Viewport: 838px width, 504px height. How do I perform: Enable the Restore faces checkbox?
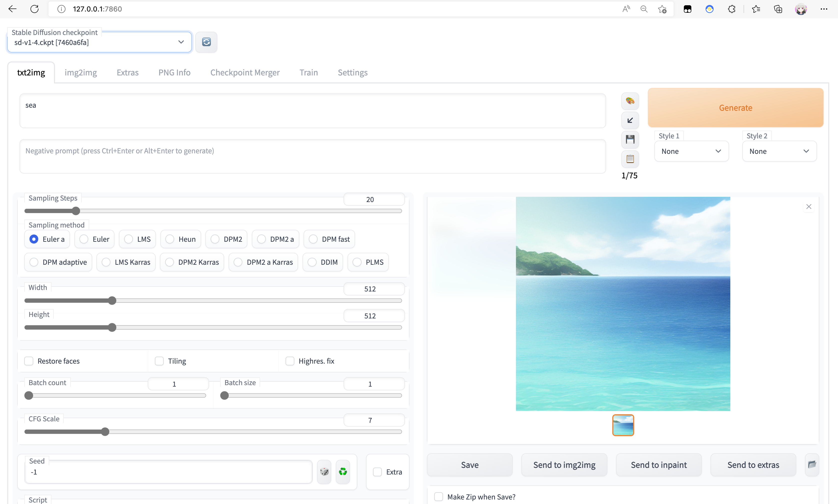click(x=29, y=361)
